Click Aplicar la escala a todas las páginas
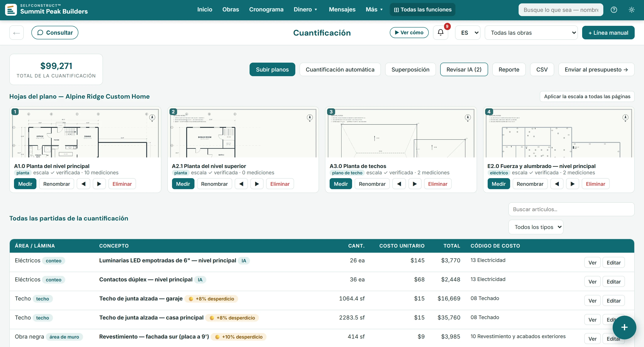This screenshot has width=644, height=347. tap(587, 96)
